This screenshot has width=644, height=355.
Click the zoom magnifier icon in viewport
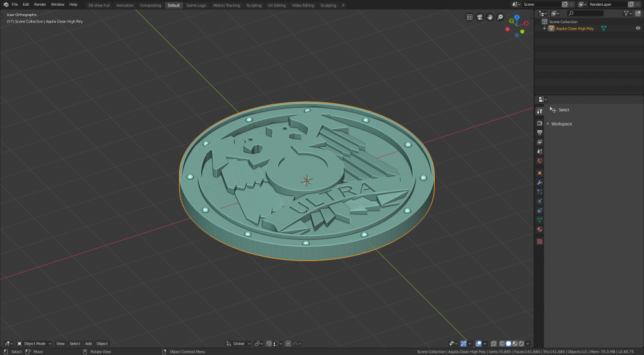tap(500, 17)
